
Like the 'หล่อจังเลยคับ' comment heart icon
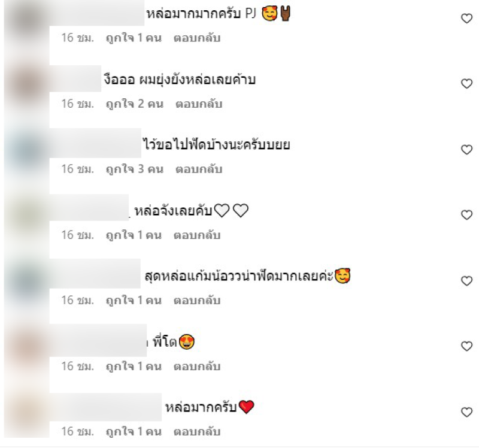pos(466,215)
